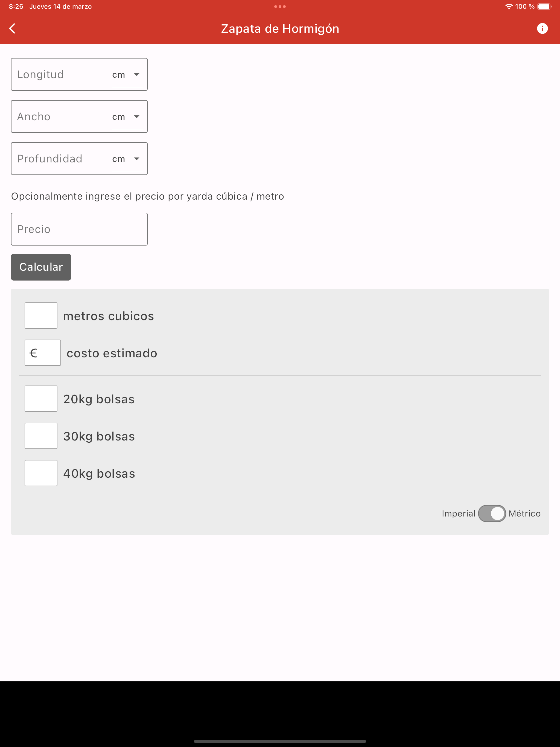
Task: Tap the euro symbol next to estimated cost
Action: 43,352
